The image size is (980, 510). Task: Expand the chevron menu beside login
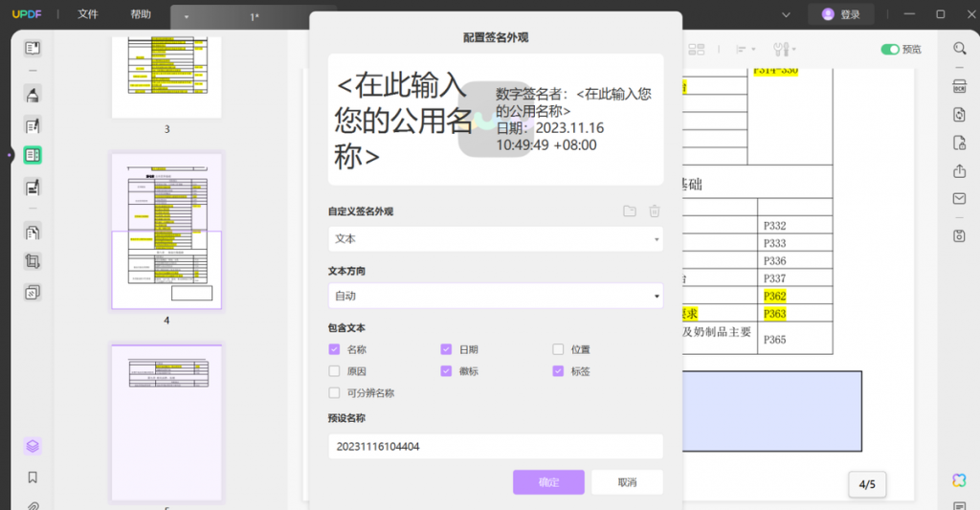(x=786, y=14)
